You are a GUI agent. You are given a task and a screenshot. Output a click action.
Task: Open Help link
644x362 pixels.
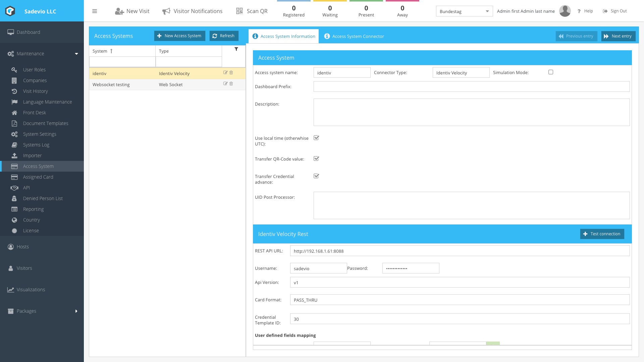pos(585,11)
